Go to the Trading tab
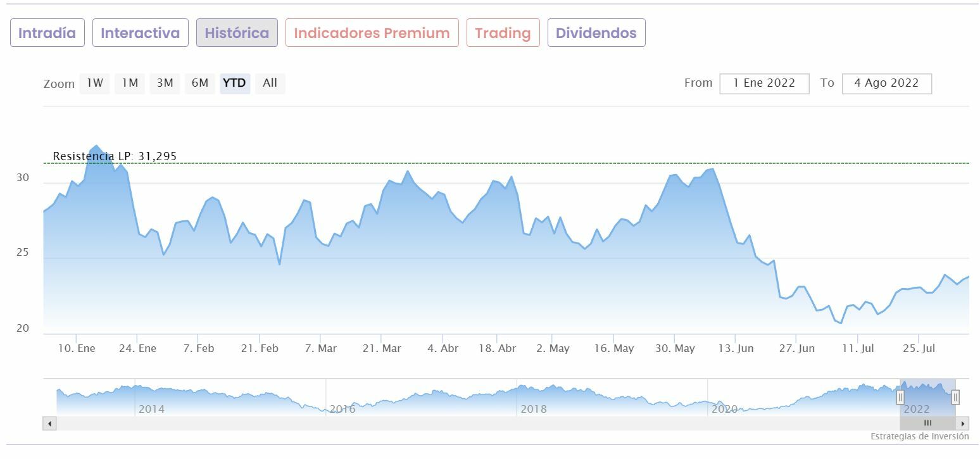Screen dimensions: 980x459 pos(503,33)
